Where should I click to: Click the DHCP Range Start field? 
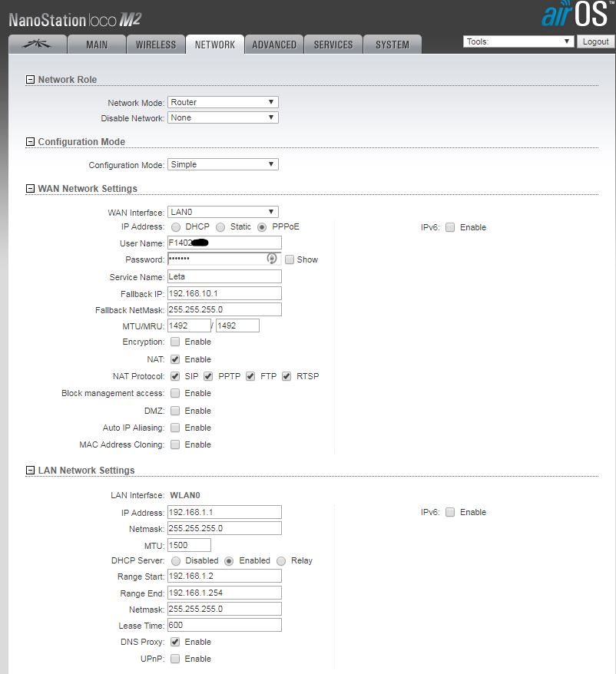point(224,576)
